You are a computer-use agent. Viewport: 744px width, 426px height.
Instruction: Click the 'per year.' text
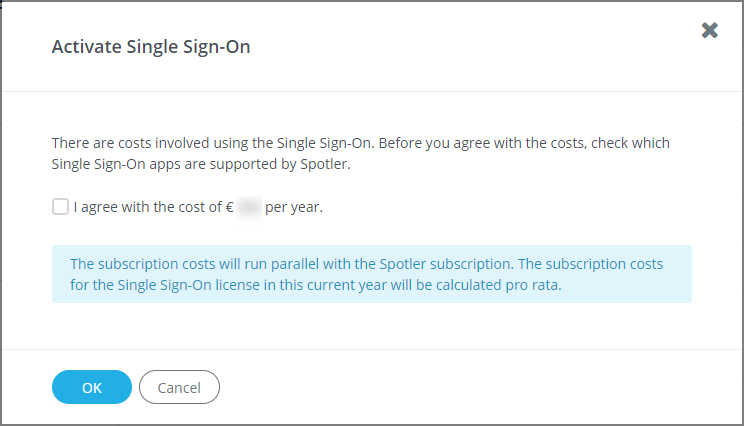[294, 208]
